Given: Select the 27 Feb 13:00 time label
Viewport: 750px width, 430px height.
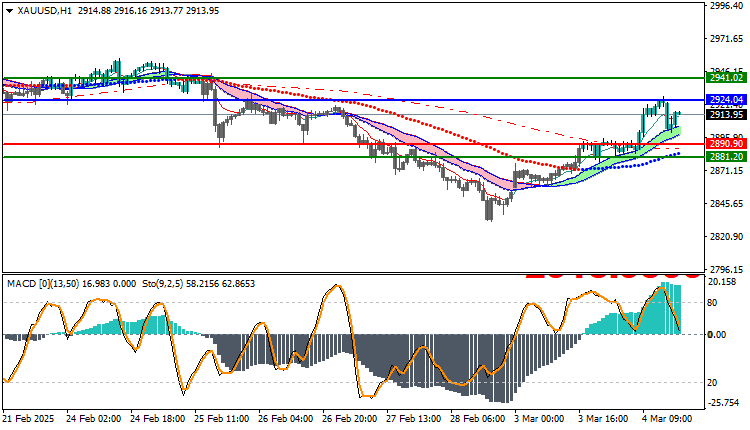Looking at the screenshot, I should point(414,419).
